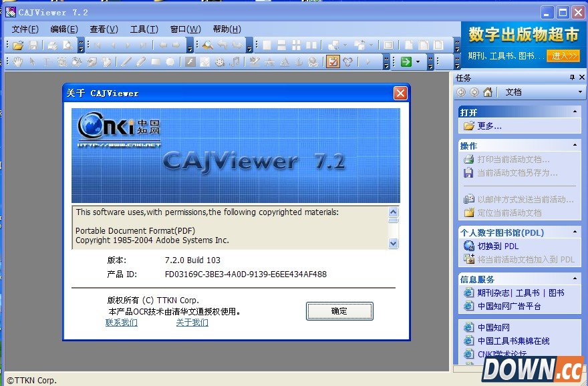Screen dimensions: 588x386
Task: Switch to facing pages view mode
Action: pyautogui.click(x=310, y=45)
